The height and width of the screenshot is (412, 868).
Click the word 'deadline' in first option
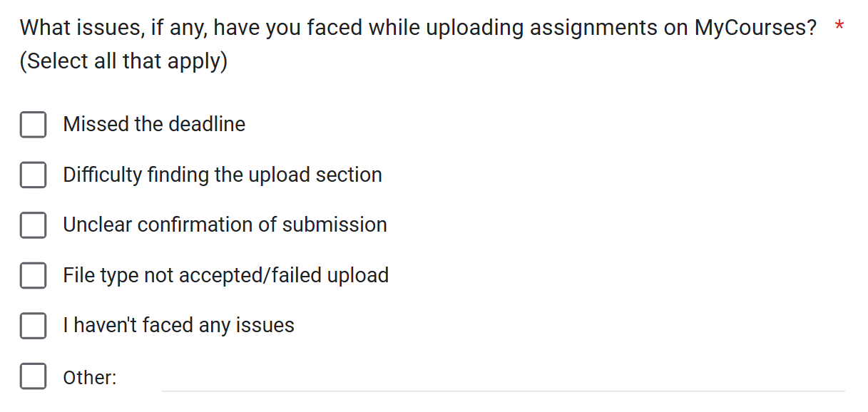[x=207, y=125]
